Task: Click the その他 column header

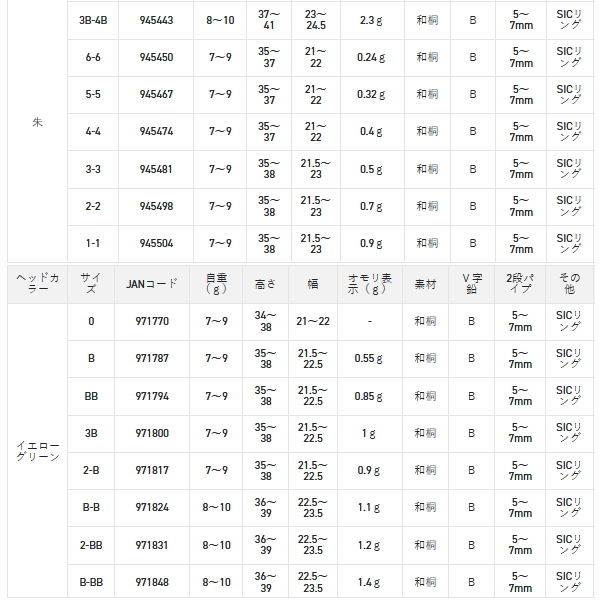Action: [569, 284]
